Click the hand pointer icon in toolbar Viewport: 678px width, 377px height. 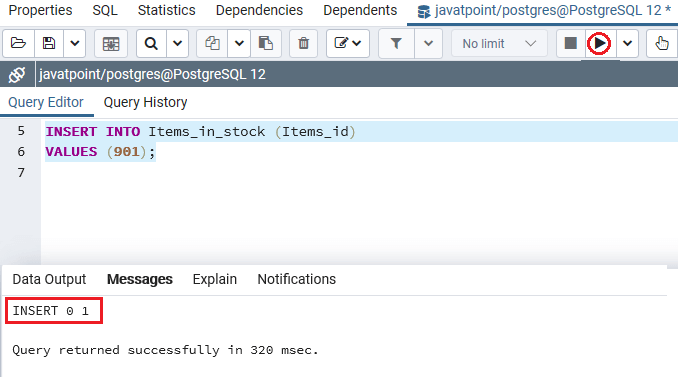click(662, 43)
